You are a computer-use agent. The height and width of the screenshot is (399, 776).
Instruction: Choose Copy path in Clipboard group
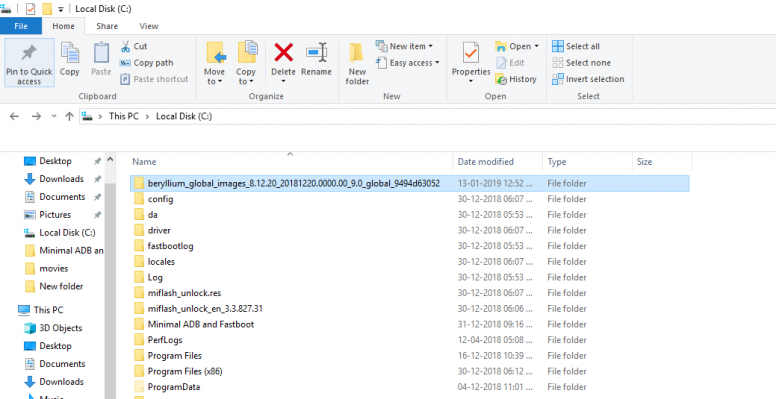[147, 63]
